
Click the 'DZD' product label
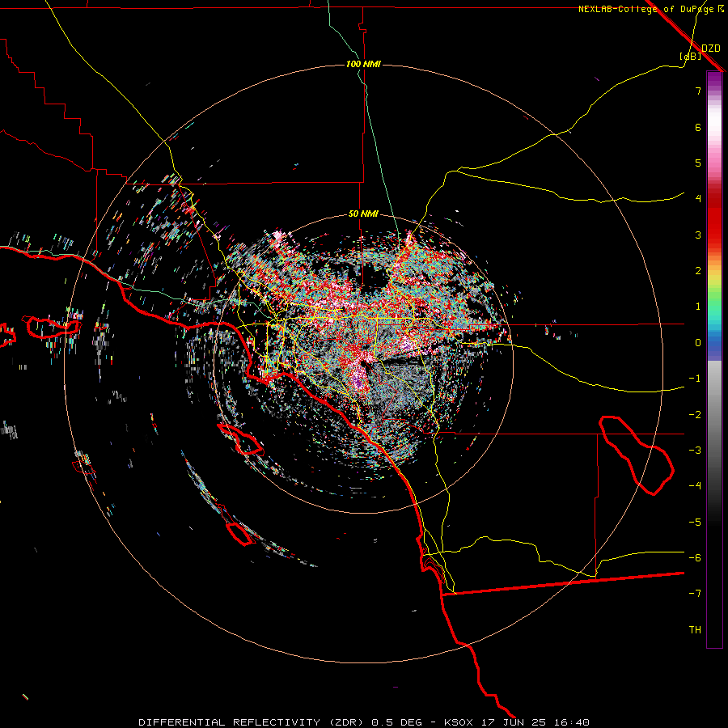pos(711,49)
